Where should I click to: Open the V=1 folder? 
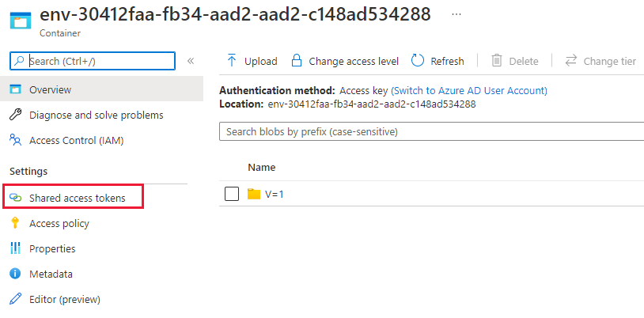(x=275, y=194)
